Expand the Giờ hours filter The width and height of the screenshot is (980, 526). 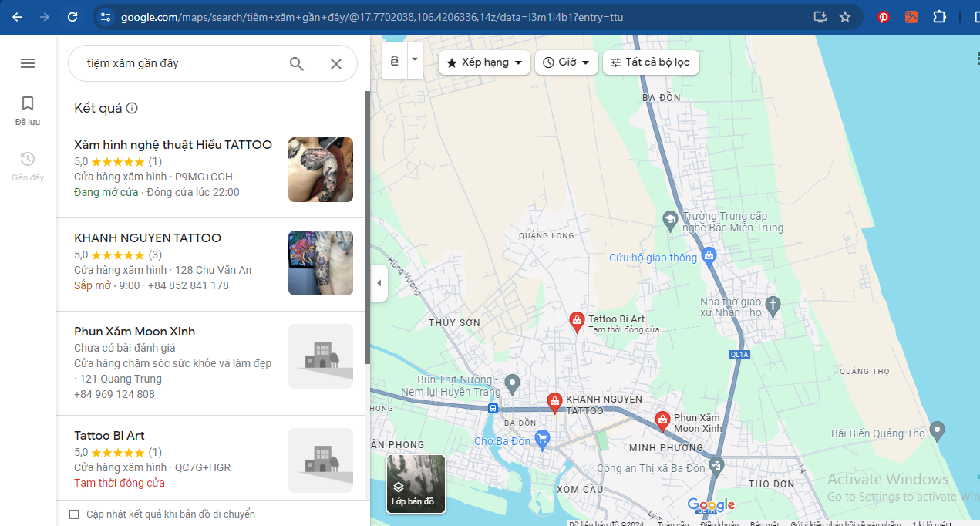(567, 62)
